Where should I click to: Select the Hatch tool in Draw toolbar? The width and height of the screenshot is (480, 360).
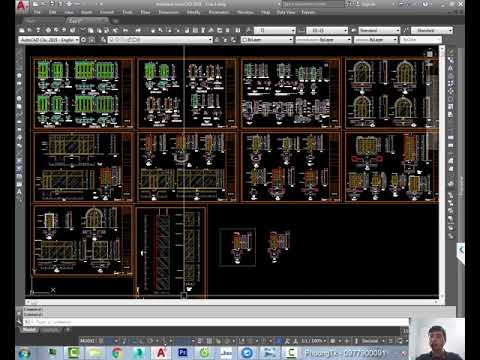point(19,161)
